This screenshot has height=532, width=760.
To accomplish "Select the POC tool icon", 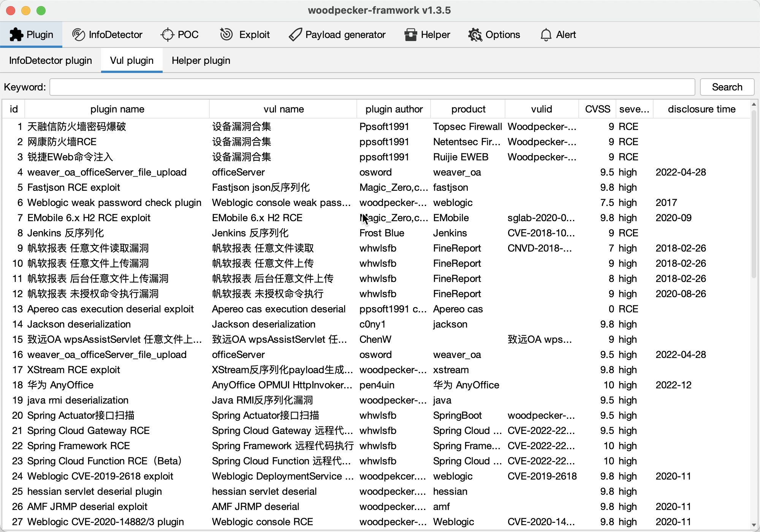I will click(x=167, y=35).
